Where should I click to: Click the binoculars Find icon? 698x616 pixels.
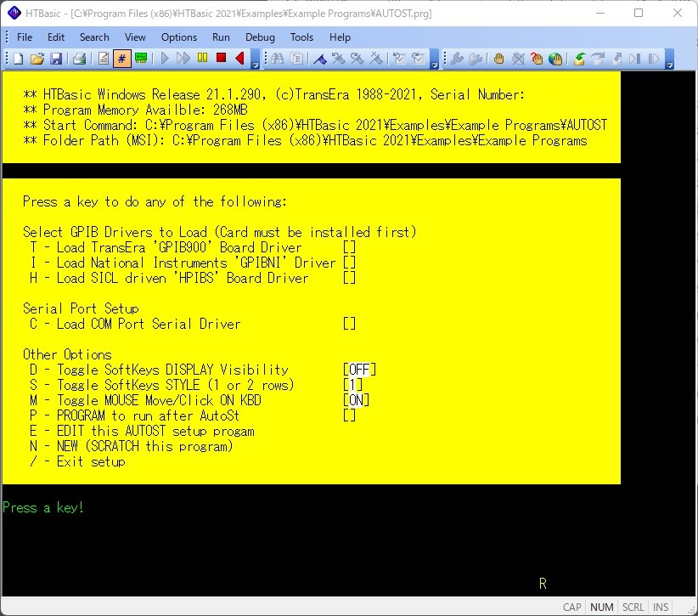(x=278, y=59)
